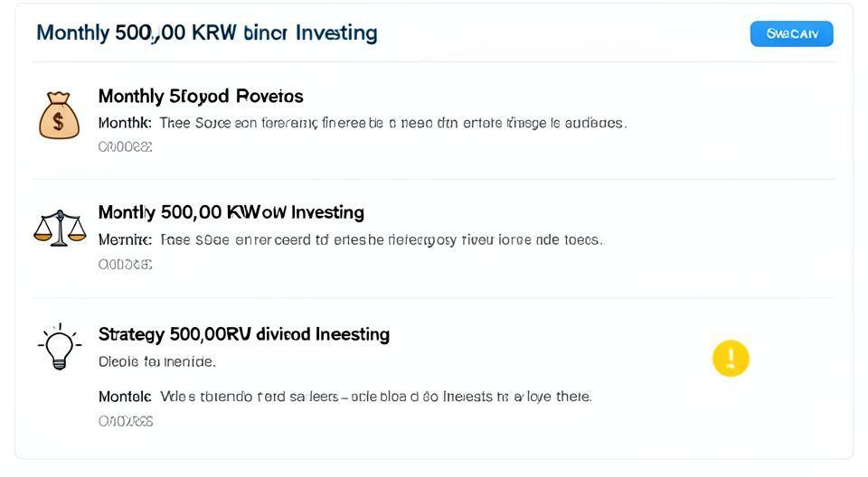Image resolution: width=868 pixels, height=477 pixels.
Task: Click the "Montelc:" label in the third entry
Action: click(x=125, y=397)
